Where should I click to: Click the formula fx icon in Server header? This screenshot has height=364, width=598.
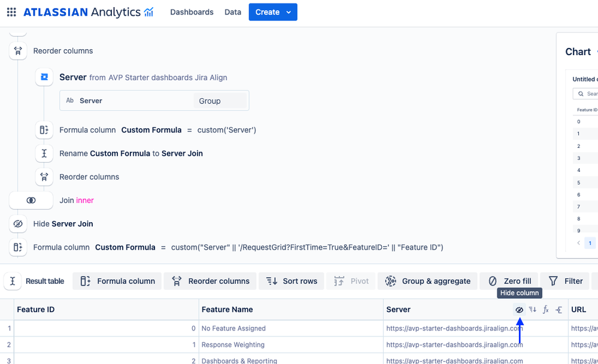(545, 310)
